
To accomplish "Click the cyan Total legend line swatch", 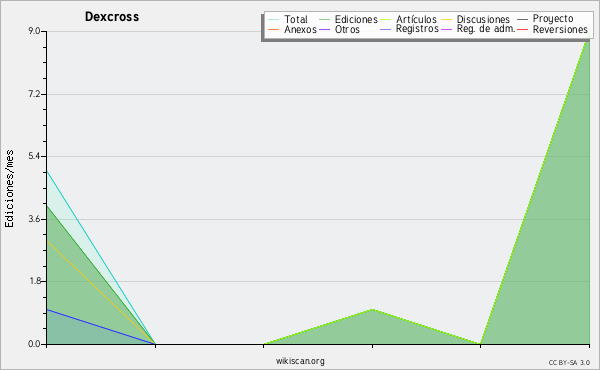I will (x=274, y=19).
